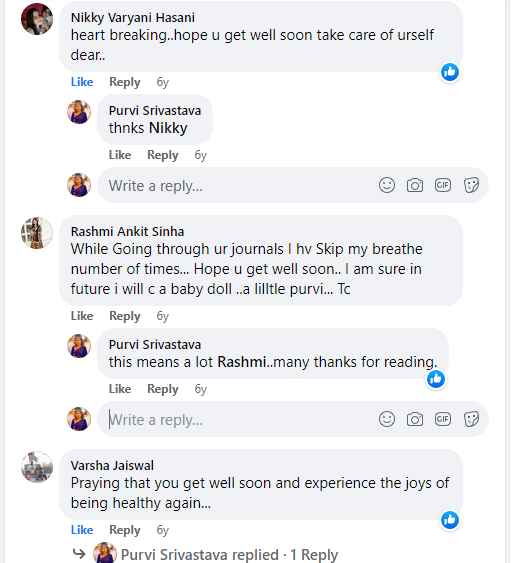
Task: View like reaction on Nikky Varyani Hasani's comment
Action: point(450,72)
